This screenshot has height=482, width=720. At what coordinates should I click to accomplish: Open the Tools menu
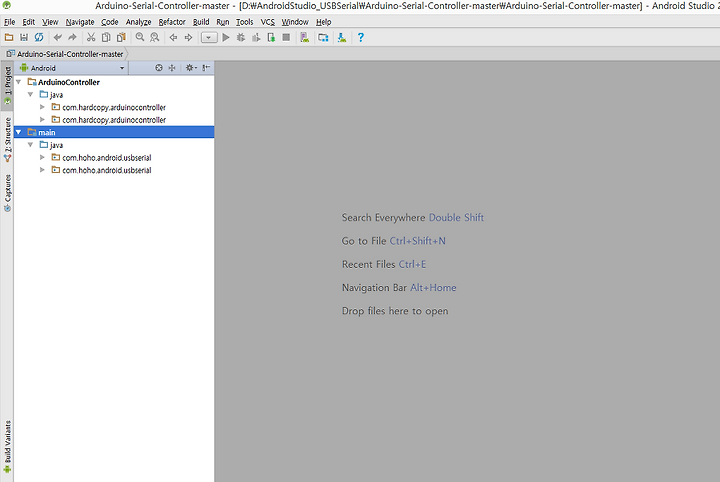coord(244,22)
